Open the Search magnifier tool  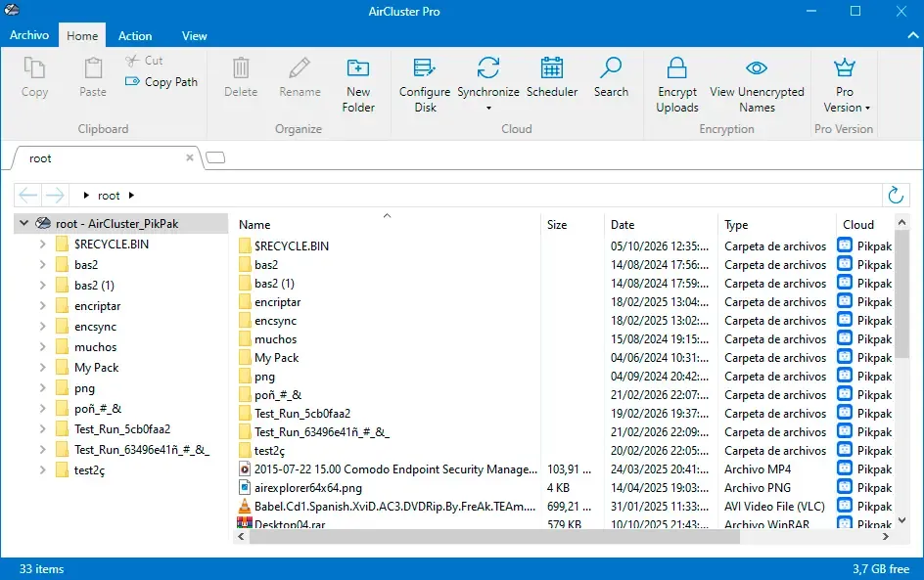click(611, 76)
